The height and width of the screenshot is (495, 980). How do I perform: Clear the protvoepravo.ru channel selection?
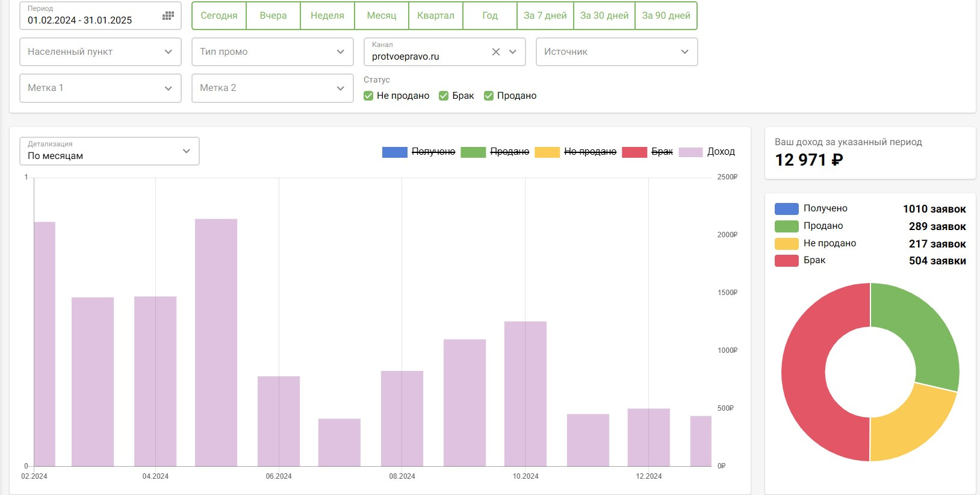496,52
